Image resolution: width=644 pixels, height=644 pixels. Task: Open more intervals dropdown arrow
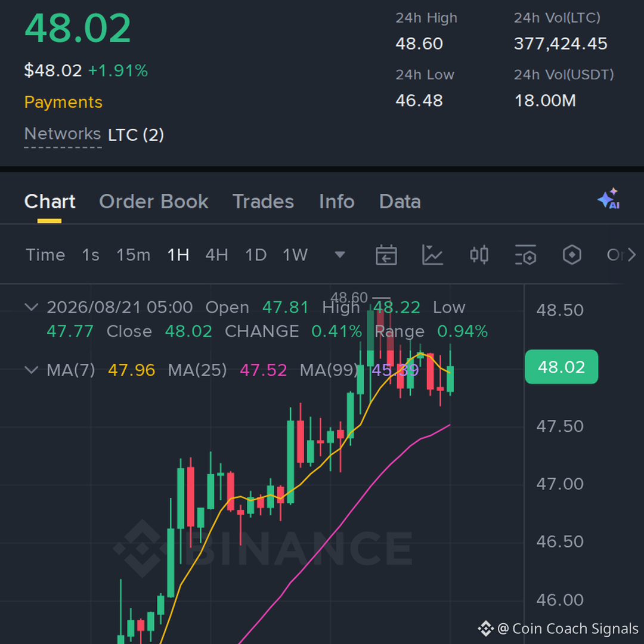[340, 255]
